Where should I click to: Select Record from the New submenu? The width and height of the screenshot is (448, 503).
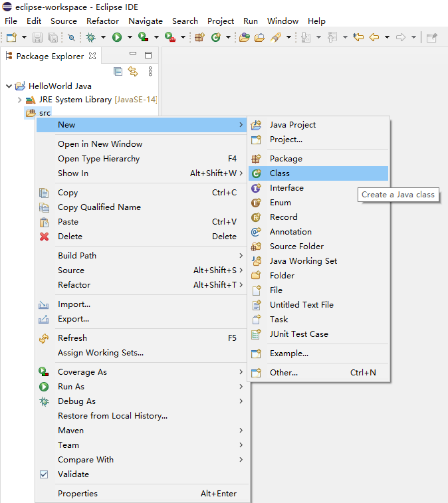[x=318, y=217]
